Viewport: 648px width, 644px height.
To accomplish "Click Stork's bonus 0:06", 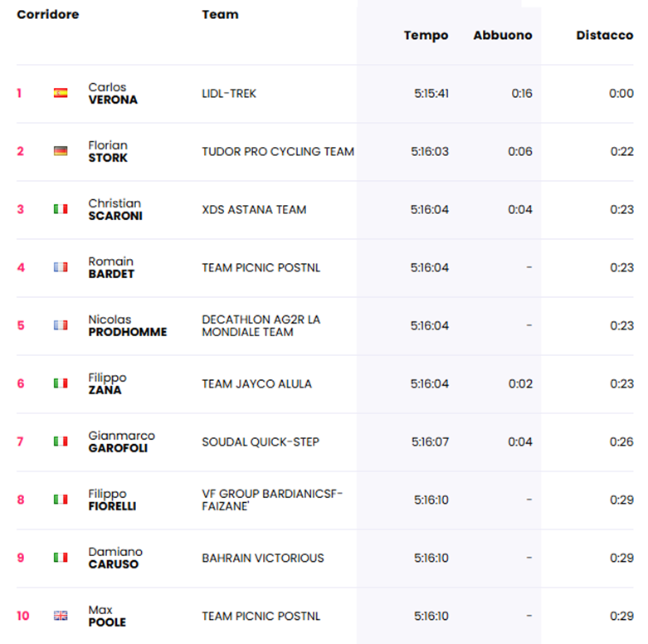I will tap(520, 152).
